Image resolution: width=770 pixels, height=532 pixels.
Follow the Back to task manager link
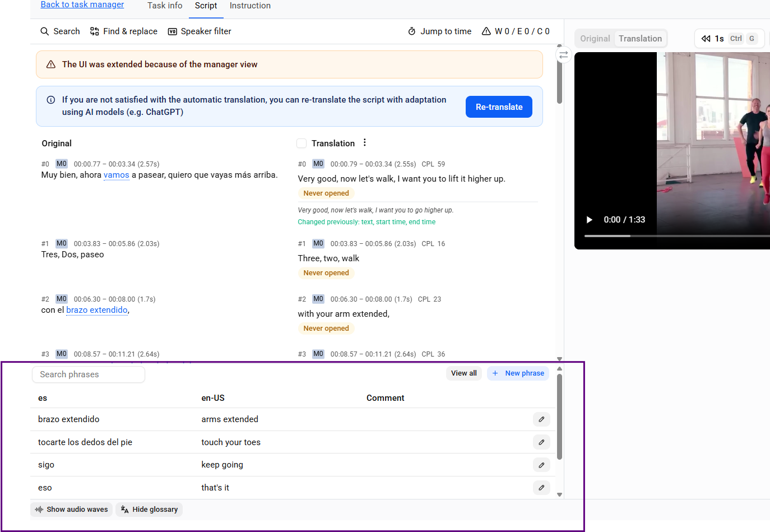coord(82,5)
